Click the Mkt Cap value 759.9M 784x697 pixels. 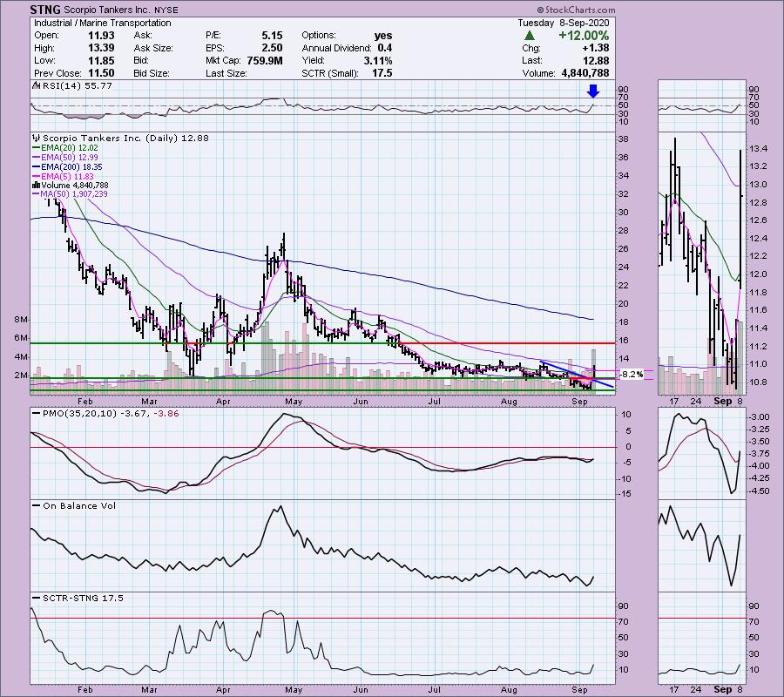(265, 60)
